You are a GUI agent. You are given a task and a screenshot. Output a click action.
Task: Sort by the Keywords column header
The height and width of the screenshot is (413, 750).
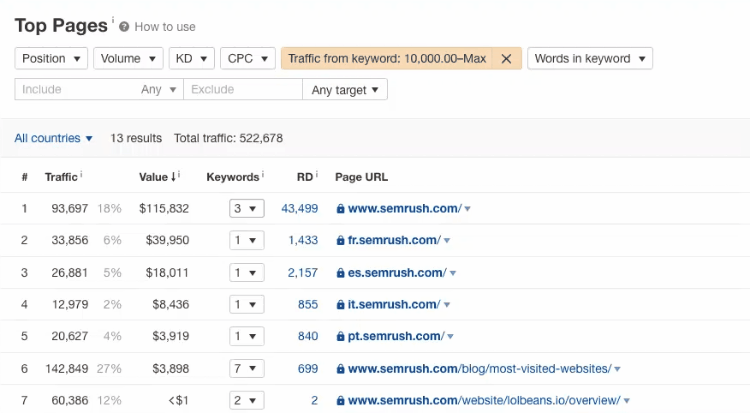pos(232,177)
